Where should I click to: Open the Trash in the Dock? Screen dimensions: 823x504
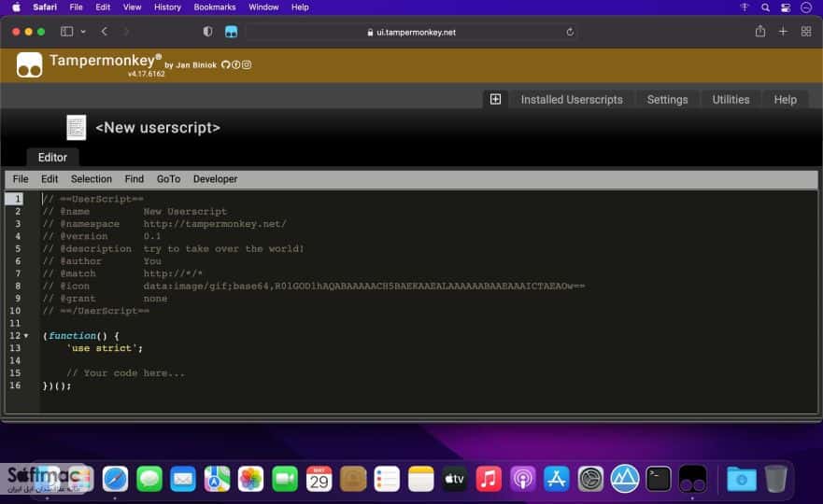(775, 479)
